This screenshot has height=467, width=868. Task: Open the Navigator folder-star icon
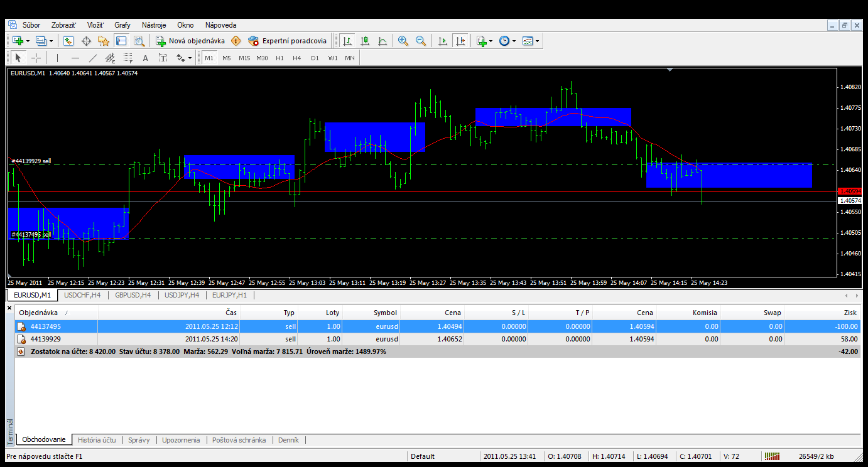click(104, 41)
